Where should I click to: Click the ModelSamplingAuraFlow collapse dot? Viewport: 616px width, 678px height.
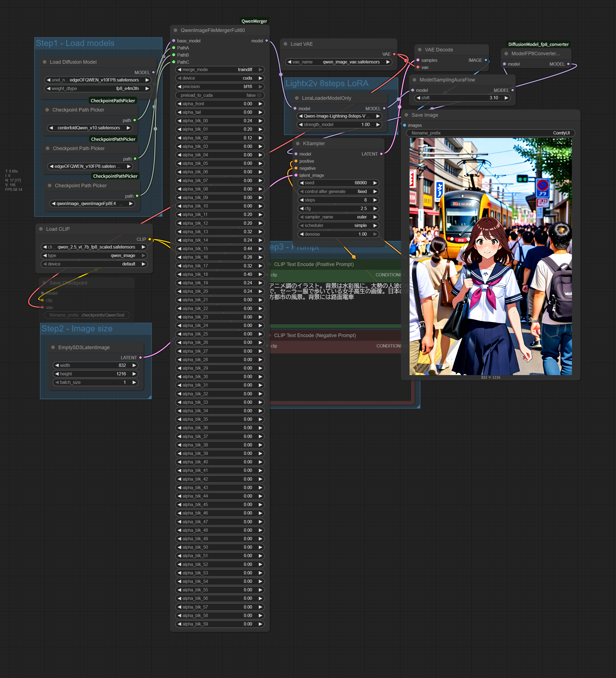click(x=414, y=80)
